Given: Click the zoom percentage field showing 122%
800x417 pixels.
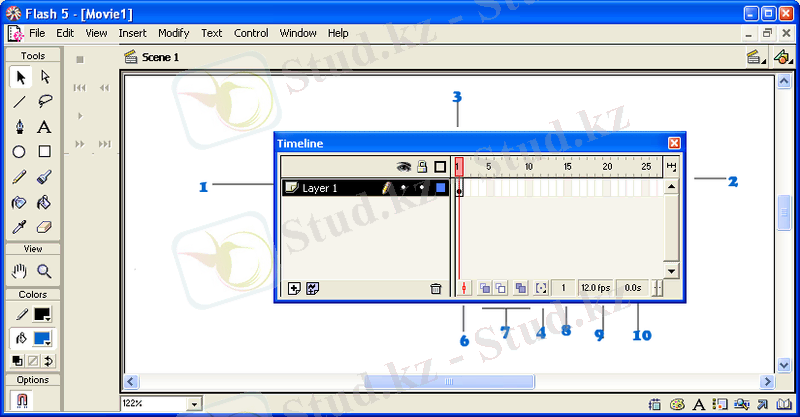Looking at the screenshot, I should (x=154, y=404).
